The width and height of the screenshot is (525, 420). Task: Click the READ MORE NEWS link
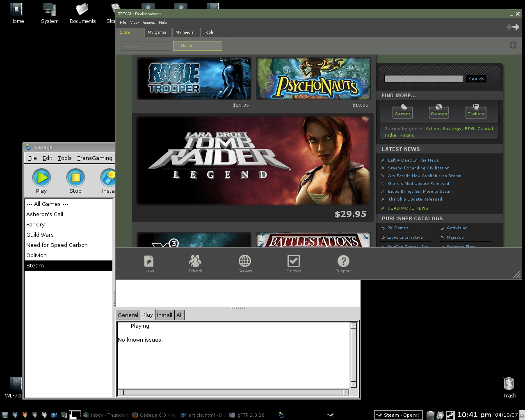[x=408, y=208]
